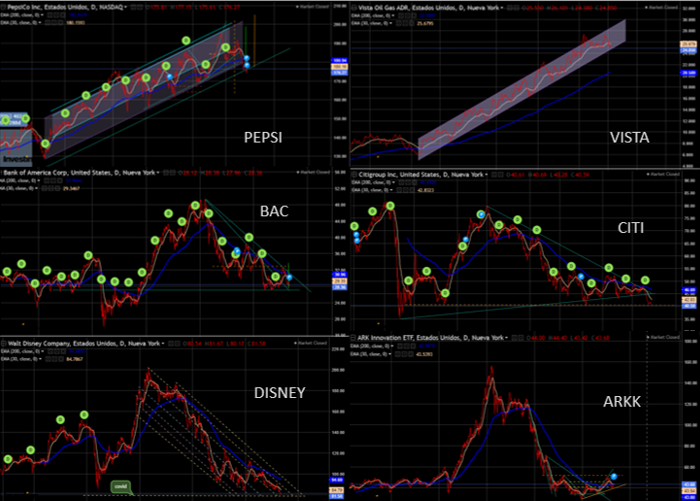Collapse the legend icon left of Citigroup title
This screenshot has height=501, width=700.
point(354,175)
